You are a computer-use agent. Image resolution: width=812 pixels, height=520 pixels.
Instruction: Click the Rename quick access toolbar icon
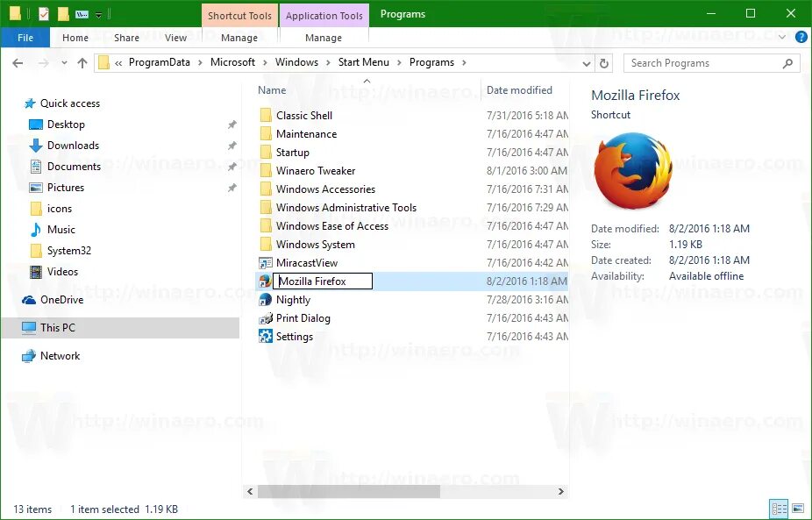pos(82,15)
